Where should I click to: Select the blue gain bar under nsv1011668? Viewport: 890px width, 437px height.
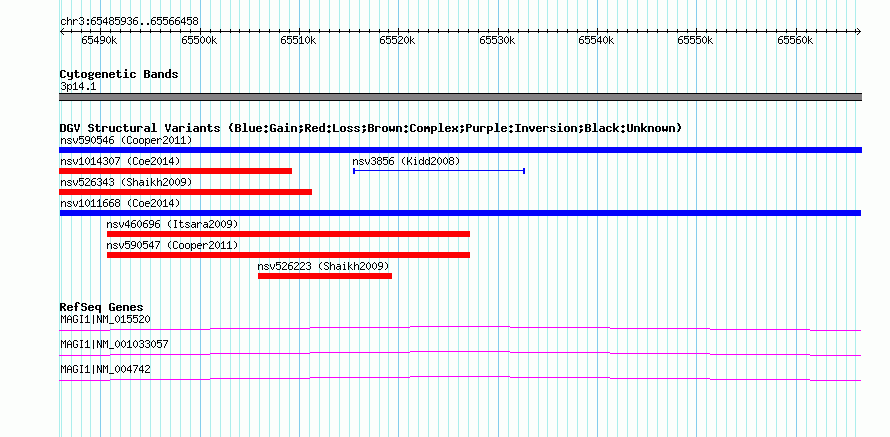click(x=460, y=213)
